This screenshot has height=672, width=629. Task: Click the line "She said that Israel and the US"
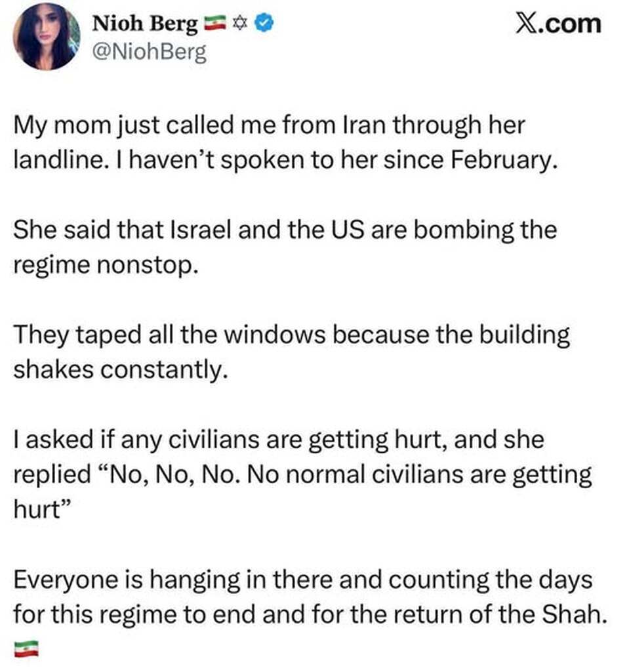coord(285,230)
